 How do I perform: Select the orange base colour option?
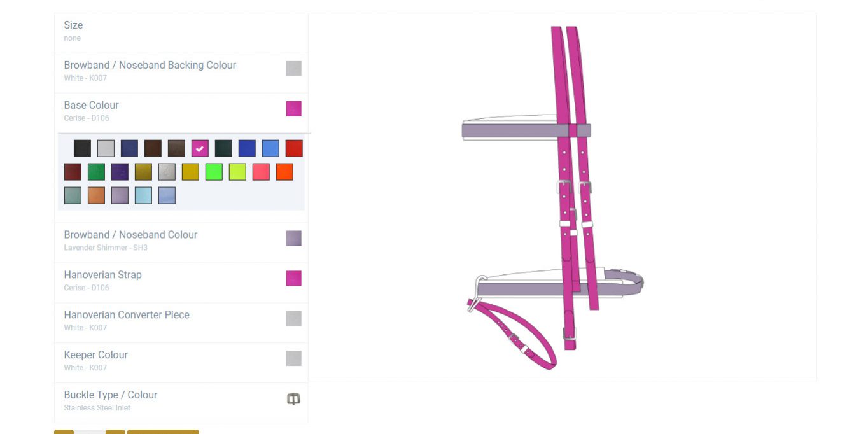pos(284,172)
